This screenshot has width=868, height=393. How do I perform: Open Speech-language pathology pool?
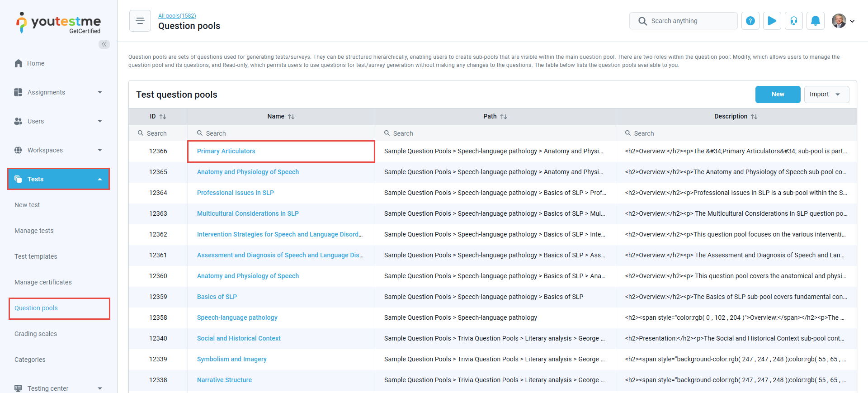[237, 317]
